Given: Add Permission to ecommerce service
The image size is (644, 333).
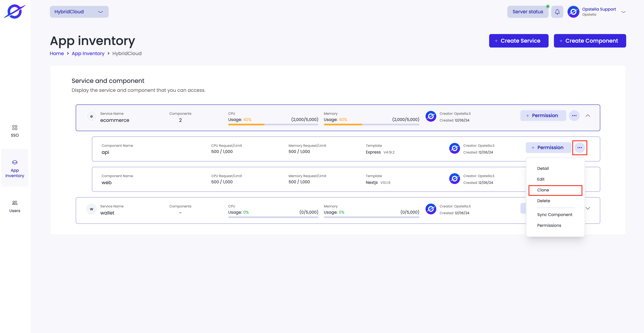Looking at the screenshot, I should [x=543, y=116].
